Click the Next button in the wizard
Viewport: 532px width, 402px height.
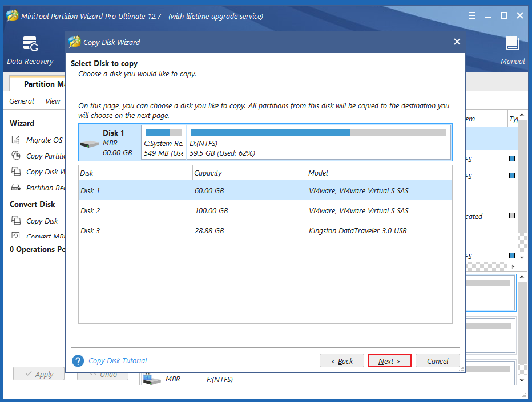point(389,360)
